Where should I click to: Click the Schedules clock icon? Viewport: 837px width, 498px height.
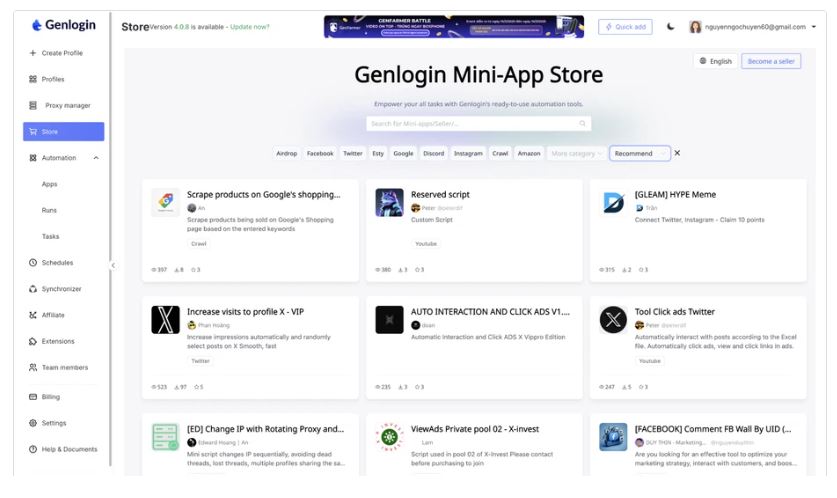click(x=33, y=263)
